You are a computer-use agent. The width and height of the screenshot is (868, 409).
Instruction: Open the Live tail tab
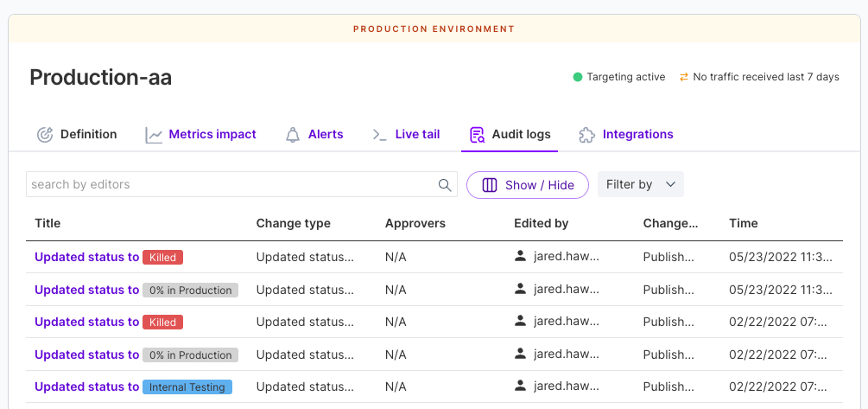[417, 135]
